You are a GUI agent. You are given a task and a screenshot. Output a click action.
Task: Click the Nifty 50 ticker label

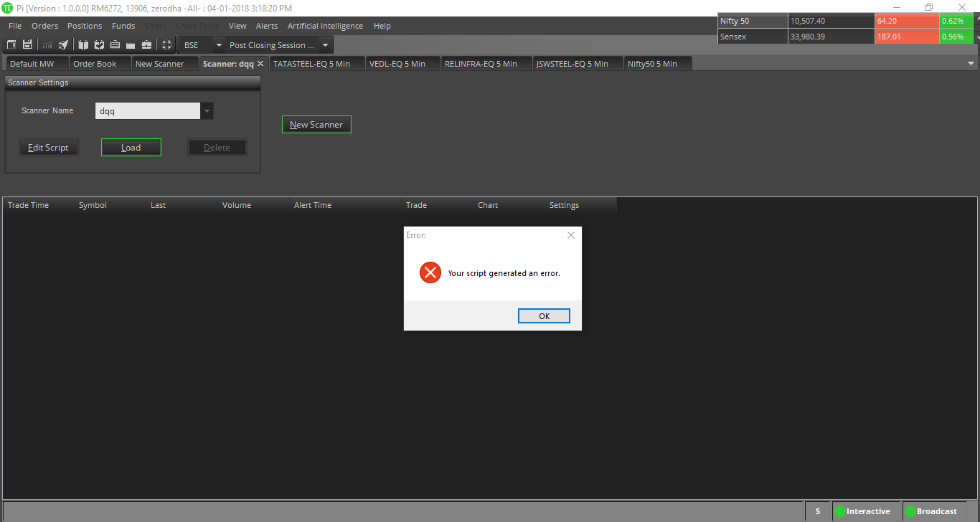coord(753,21)
